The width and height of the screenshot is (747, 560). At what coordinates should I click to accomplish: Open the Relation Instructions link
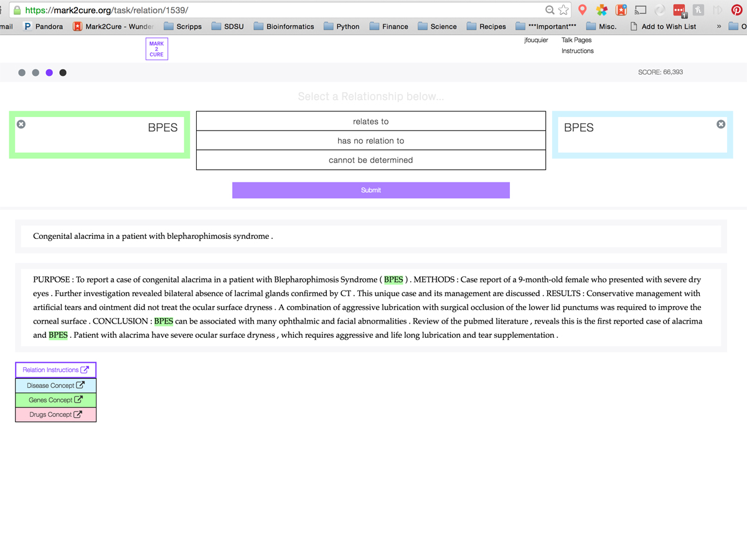pyautogui.click(x=55, y=370)
